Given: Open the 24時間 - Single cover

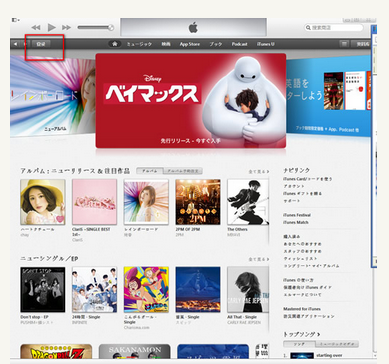Looking at the screenshot, I should (95, 289).
